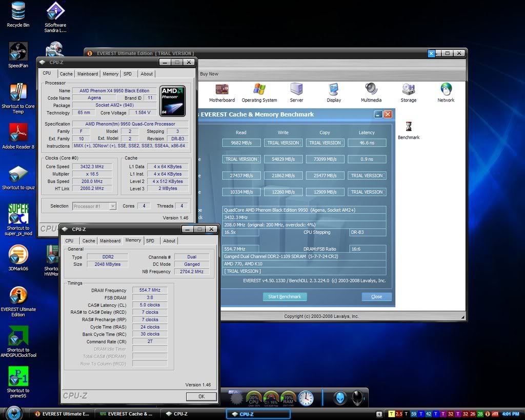Select the Shortcut to cpuz desktop icon

tap(18, 177)
